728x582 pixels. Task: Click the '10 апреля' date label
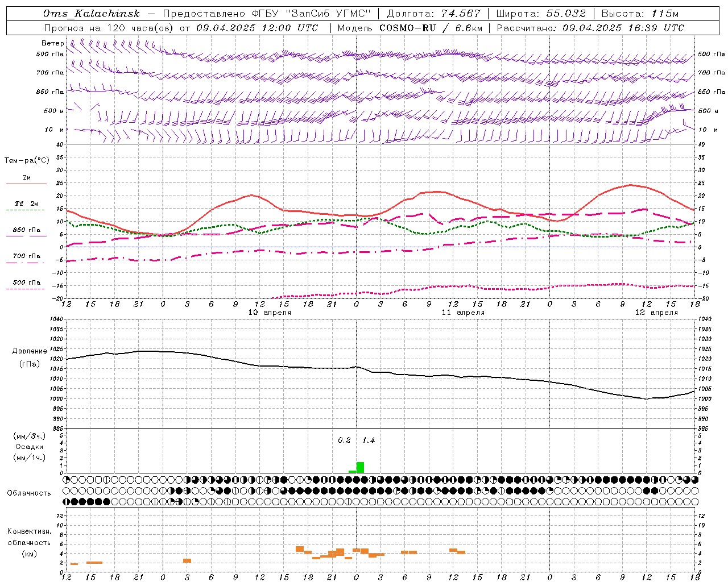[270, 312]
